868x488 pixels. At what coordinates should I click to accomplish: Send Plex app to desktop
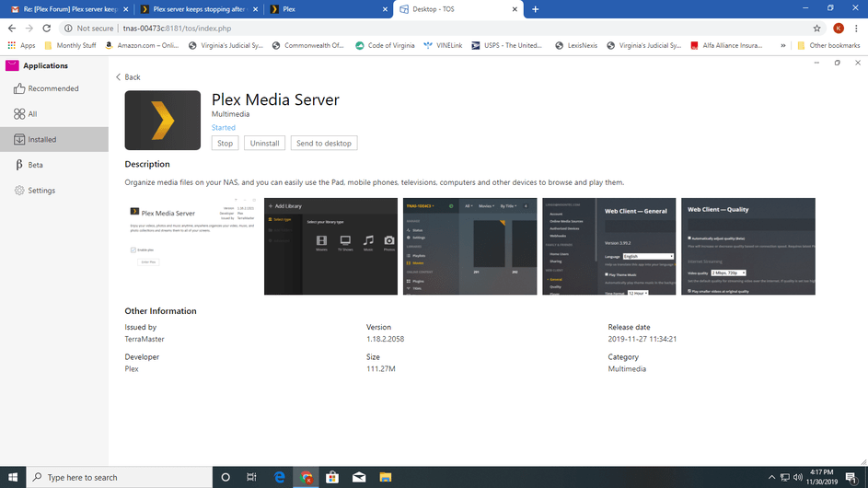(x=324, y=143)
